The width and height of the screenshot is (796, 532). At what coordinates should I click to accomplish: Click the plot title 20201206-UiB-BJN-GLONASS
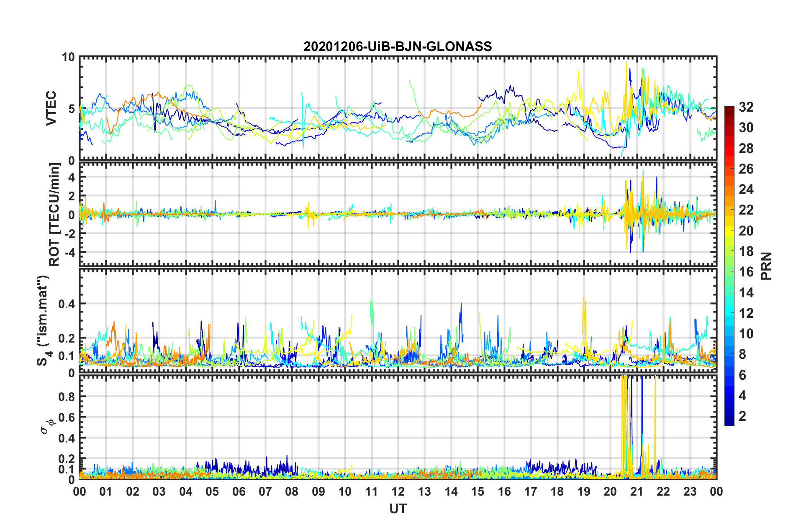398,46
